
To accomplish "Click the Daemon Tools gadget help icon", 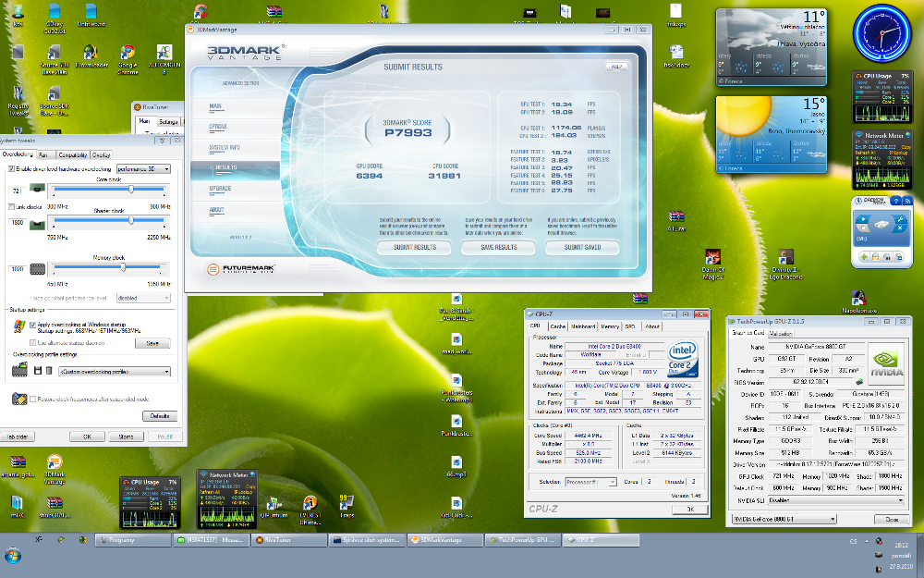I will tap(895, 201).
